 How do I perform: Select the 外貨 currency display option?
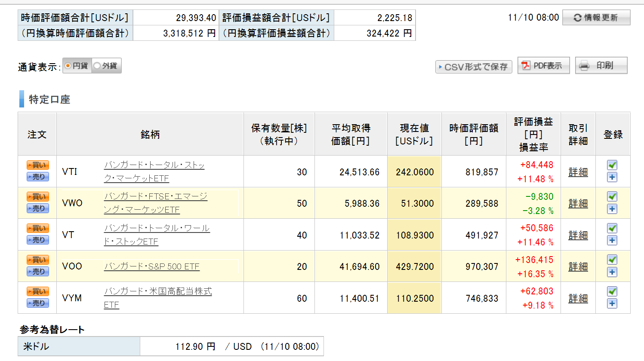click(x=106, y=66)
